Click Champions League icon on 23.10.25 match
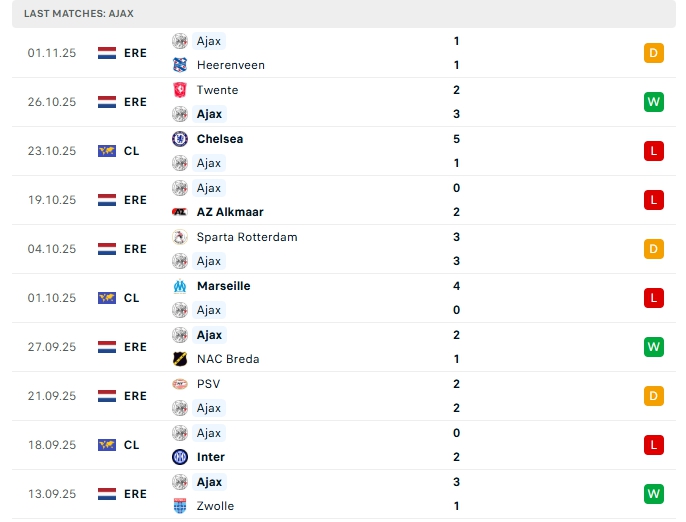The width and height of the screenshot is (686, 522). [x=107, y=151]
